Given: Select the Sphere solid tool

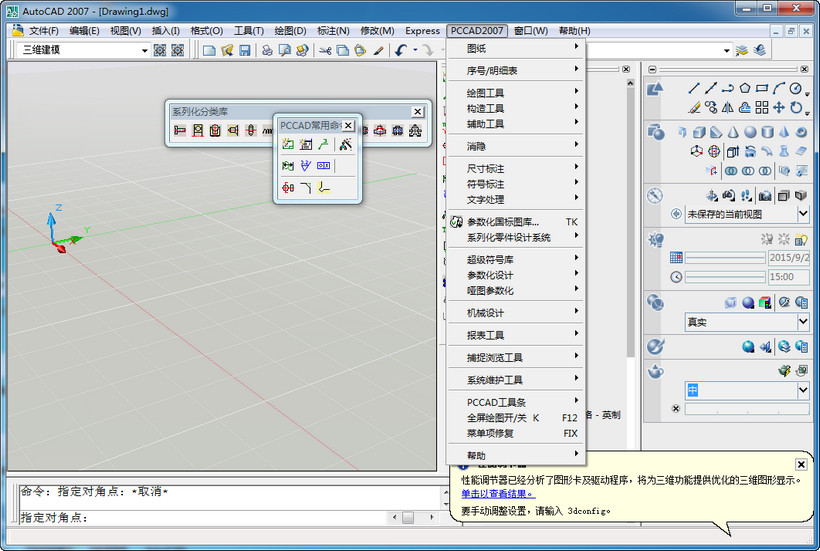Looking at the screenshot, I should (x=749, y=132).
